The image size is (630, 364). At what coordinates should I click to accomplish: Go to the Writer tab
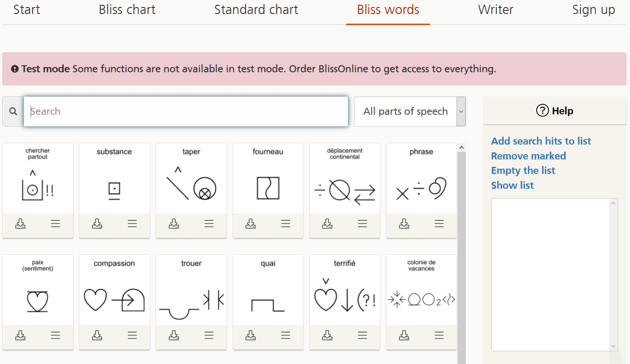pyautogui.click(x=496, y=10)
